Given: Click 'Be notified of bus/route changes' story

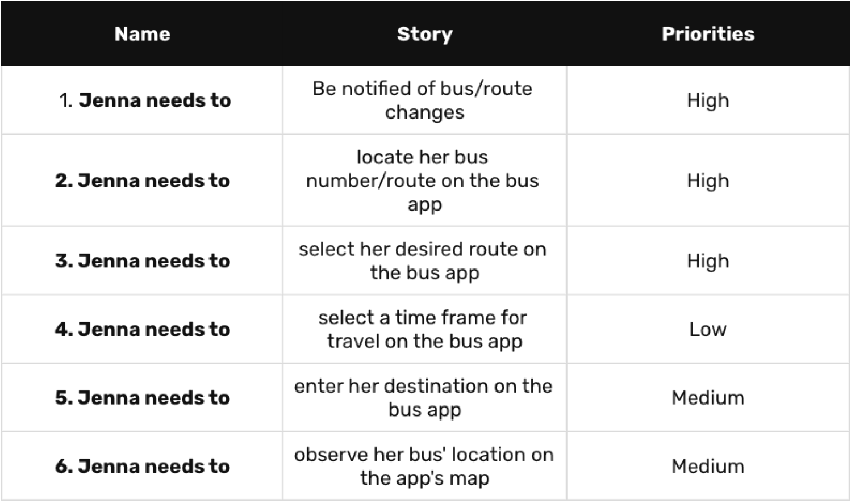Looking at the screenshot, I should point(423,100).
